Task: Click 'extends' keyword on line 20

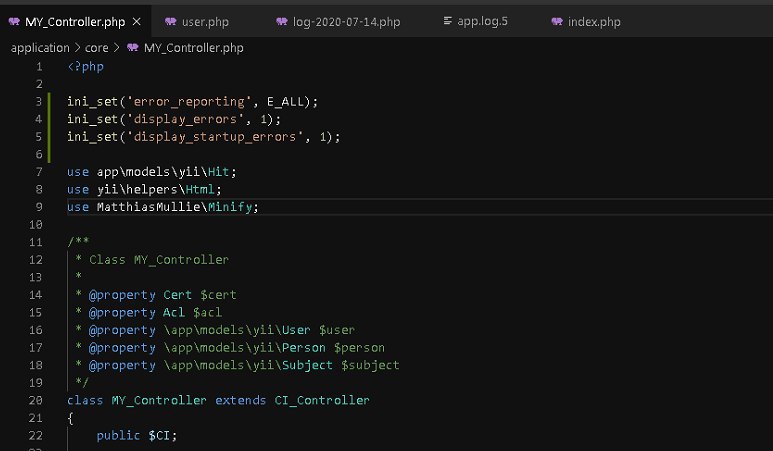Action: (241, 400)
